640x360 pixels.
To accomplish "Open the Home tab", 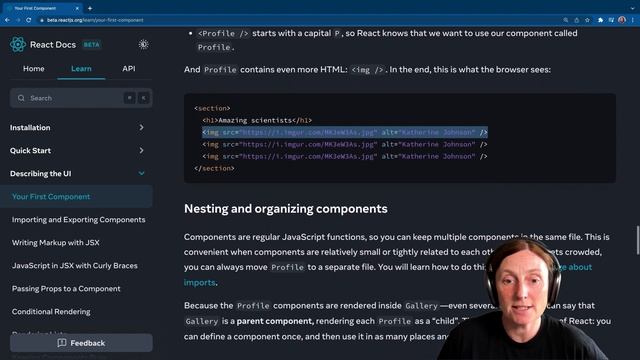I will click(x=33, y=69).
